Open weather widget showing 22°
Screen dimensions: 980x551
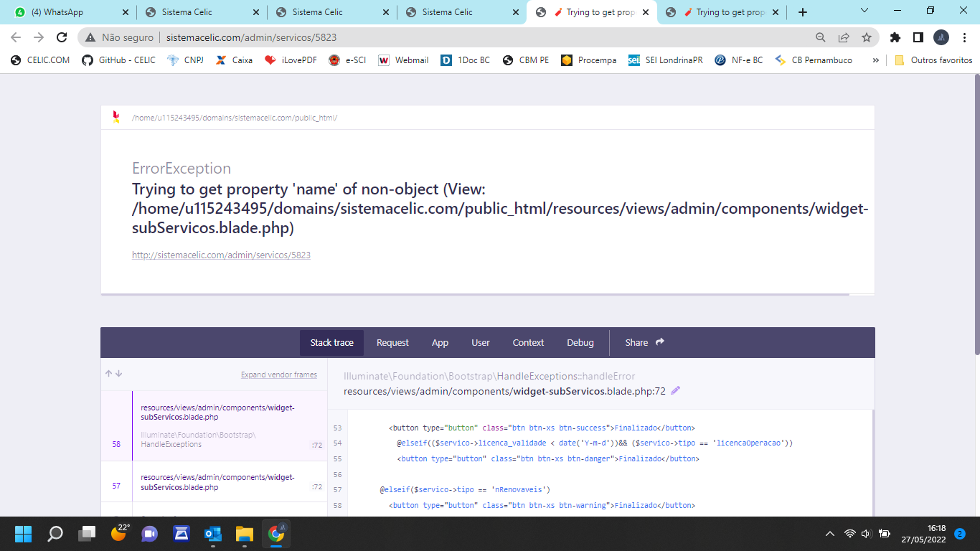120,532
